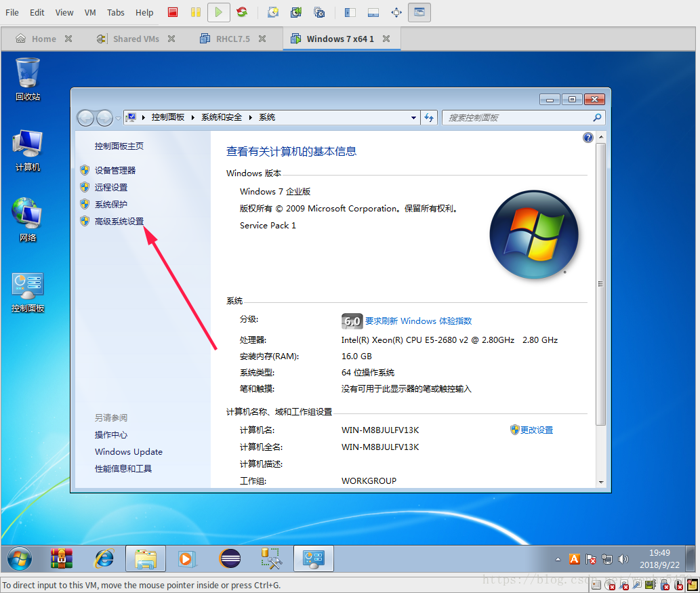
Task: Open 操作中心 link
Action: click(x=110, y=434)
